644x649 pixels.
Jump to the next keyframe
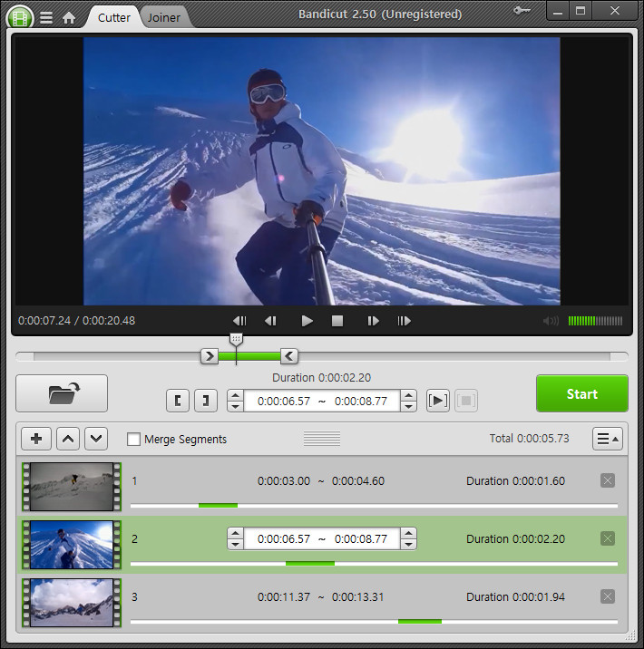[404, 321]
